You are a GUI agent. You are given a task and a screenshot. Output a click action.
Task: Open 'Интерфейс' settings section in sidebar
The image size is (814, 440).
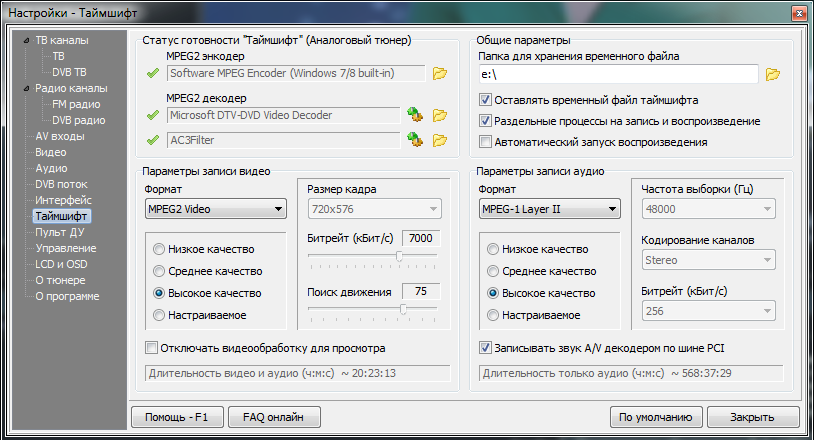click(63, 200)
